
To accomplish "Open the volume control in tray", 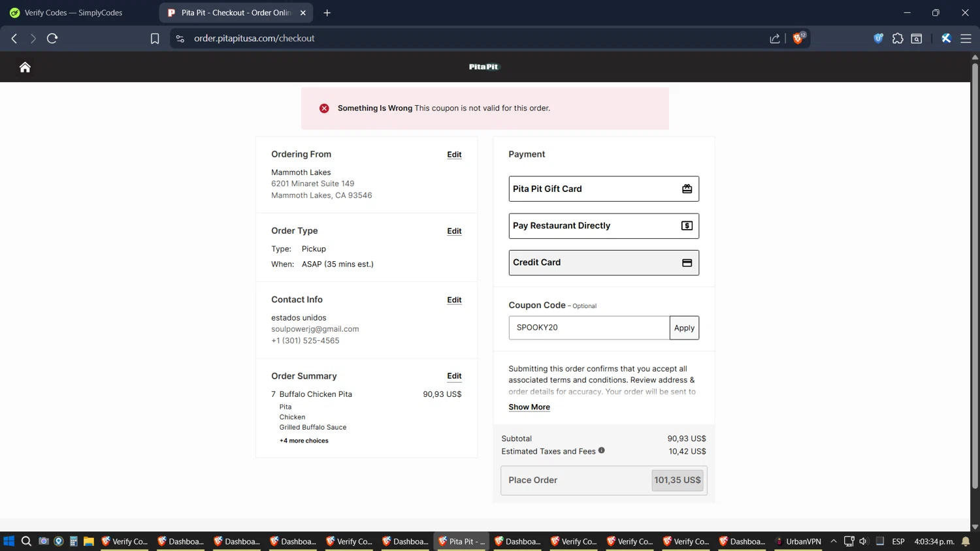I will pos(863,541).
